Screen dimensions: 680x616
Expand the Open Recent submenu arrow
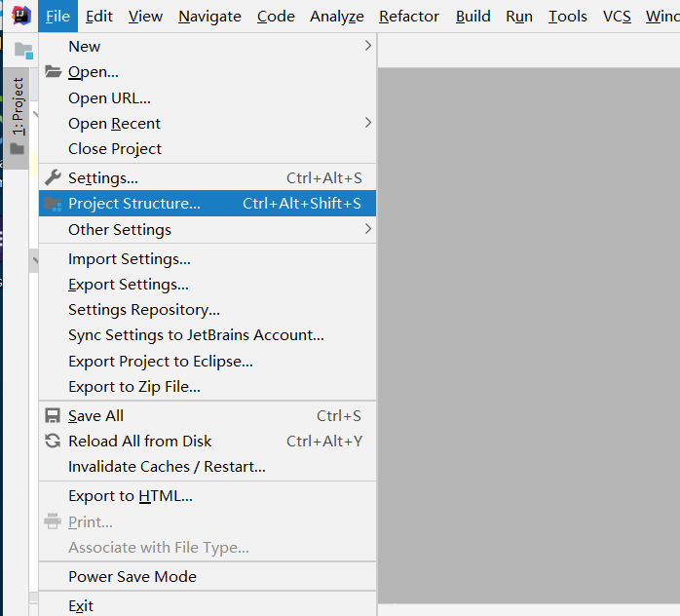tap(367, 123)
